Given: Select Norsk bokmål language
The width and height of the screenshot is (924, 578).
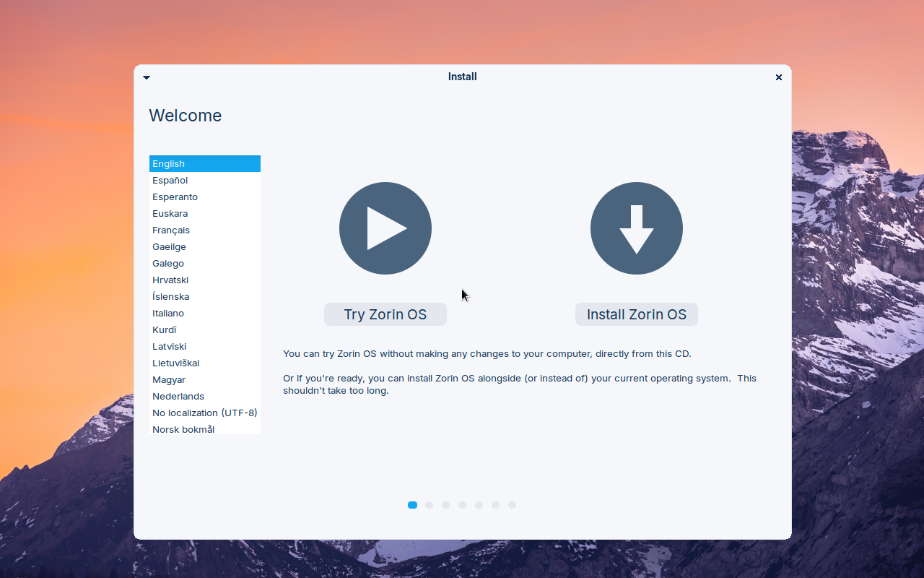Looking at the screenshot, I should (205, 428).
